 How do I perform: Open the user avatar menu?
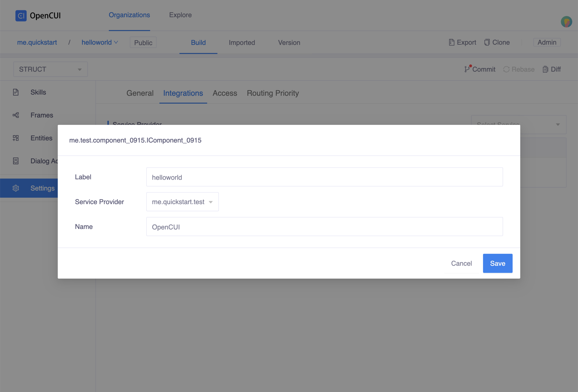(566, 22)
